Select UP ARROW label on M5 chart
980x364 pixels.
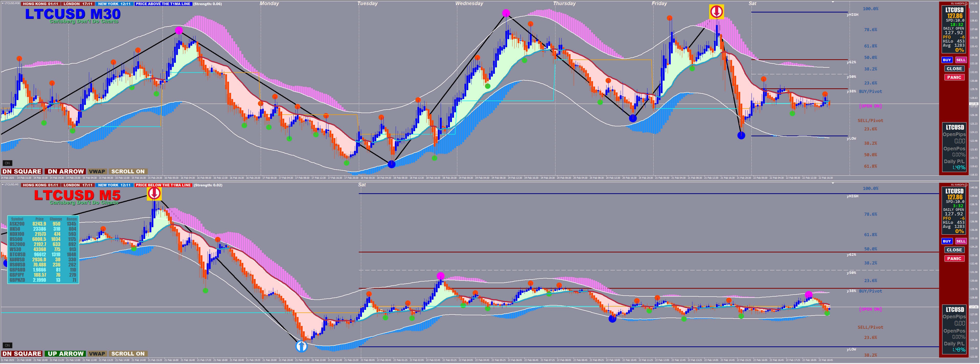tap(65, 354)
